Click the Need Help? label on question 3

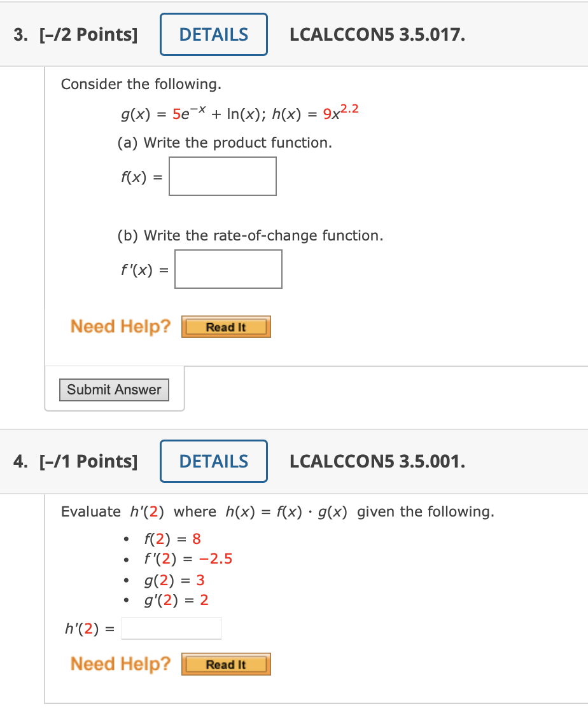click(121, 326)
